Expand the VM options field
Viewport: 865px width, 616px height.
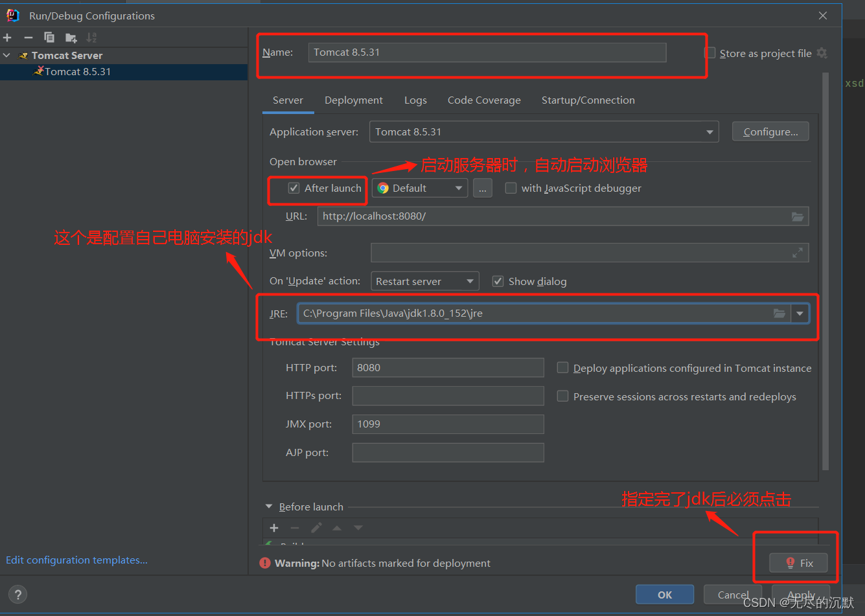[798, 253]
